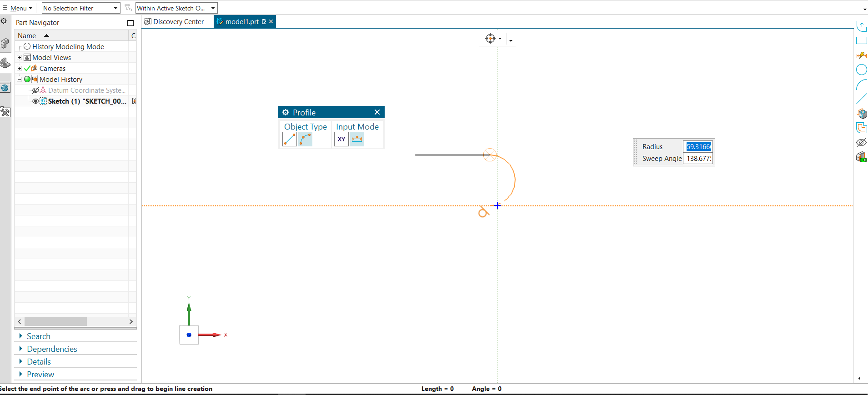Select the Circle sketch tool
This screenshot has height=395, width=868.
[861, 70]
